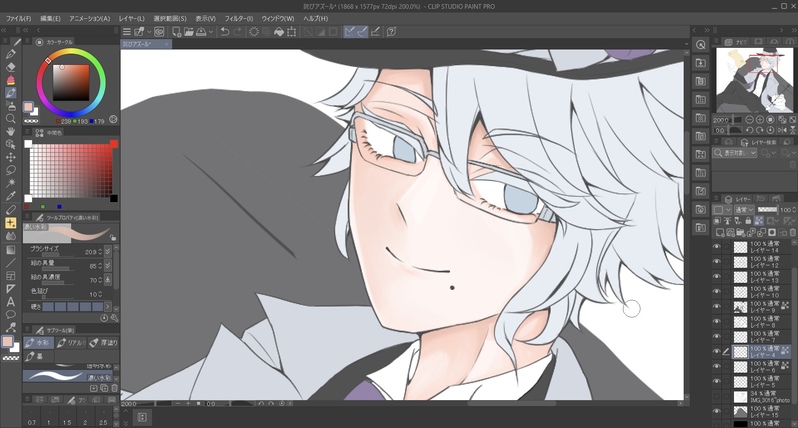
Task: Click the canvas tab for the open document
Action: (146, 44)
